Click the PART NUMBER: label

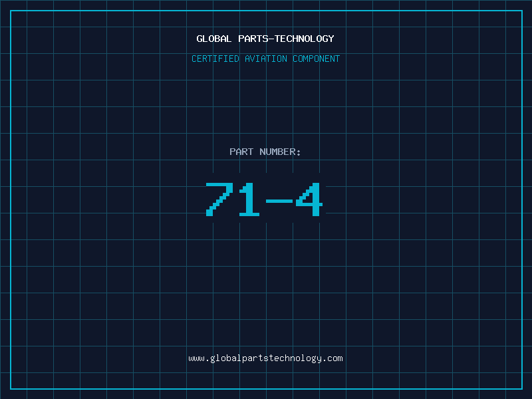point(265,152)
